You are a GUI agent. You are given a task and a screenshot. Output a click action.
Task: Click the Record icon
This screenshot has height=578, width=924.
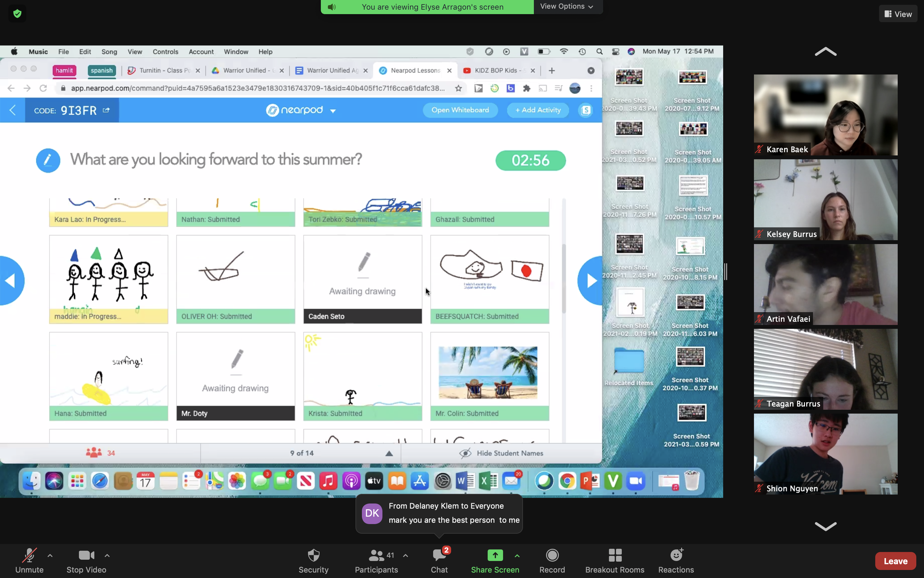552,555
